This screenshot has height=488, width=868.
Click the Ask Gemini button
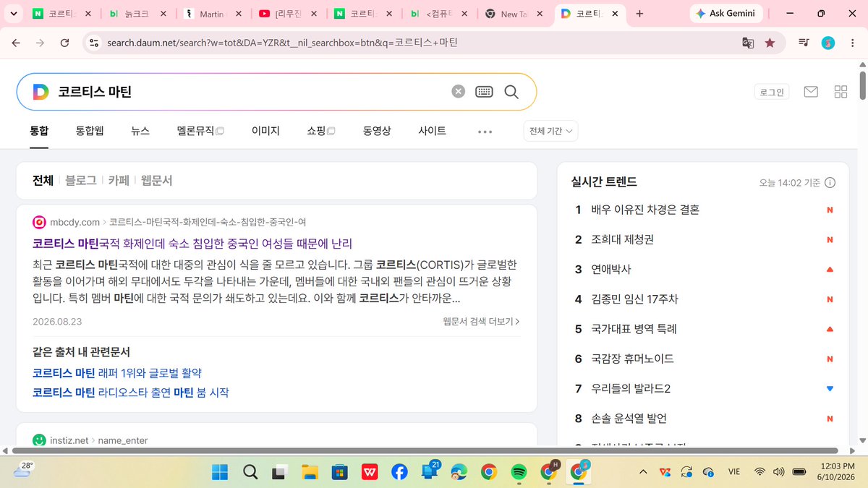tap(727, 14)
